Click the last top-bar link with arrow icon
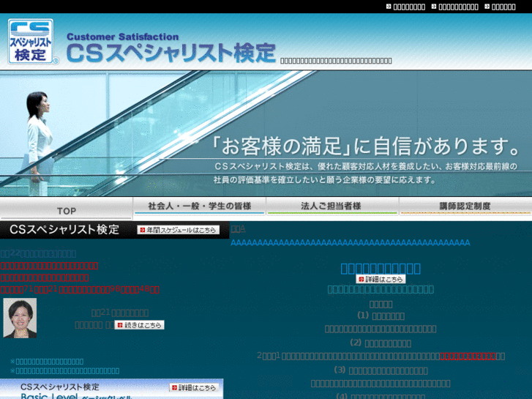This screenshot has width=532, height=399. (500, 7)
